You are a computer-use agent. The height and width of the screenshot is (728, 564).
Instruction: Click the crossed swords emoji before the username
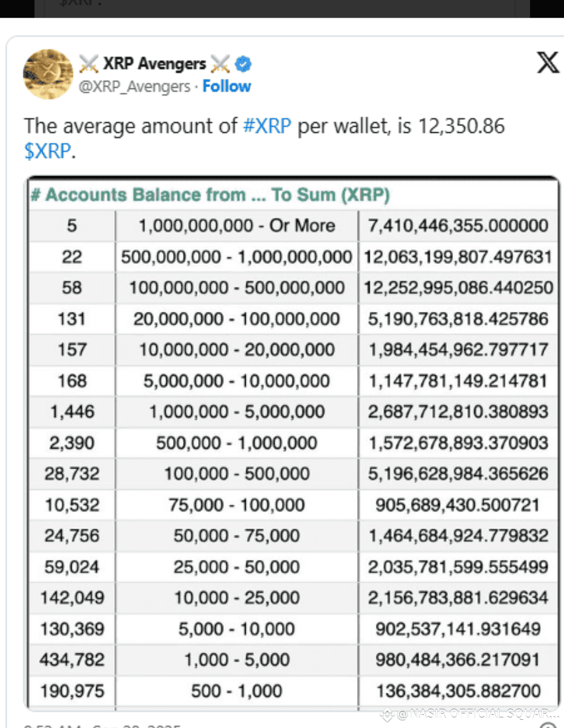tap(89, 63)
